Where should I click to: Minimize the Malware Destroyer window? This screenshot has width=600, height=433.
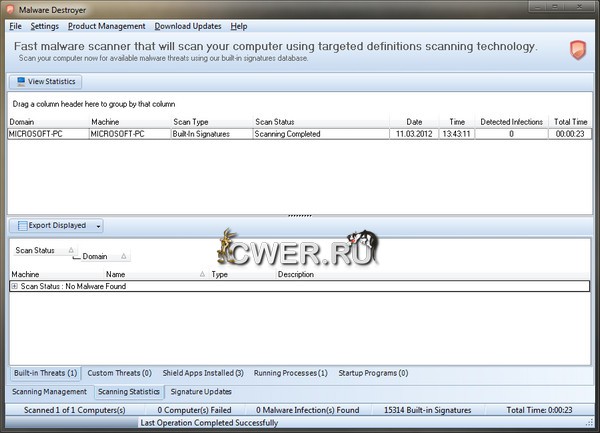click(538, 7)
